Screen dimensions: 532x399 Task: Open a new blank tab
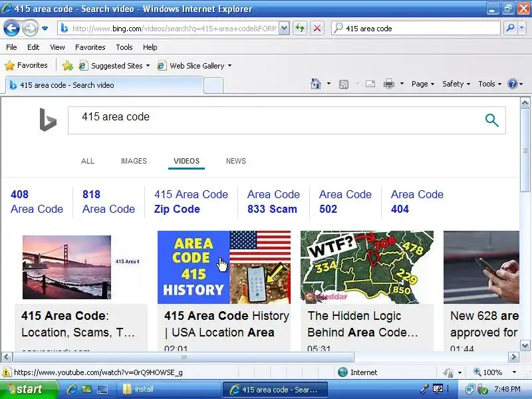pyautogui.click(x=213, y=86)
